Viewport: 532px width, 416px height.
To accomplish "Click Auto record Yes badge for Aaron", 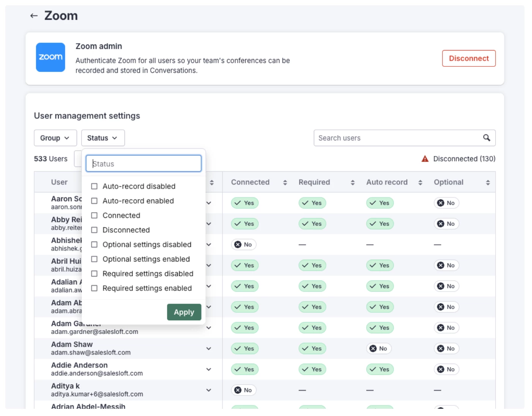I will point(380,203).
